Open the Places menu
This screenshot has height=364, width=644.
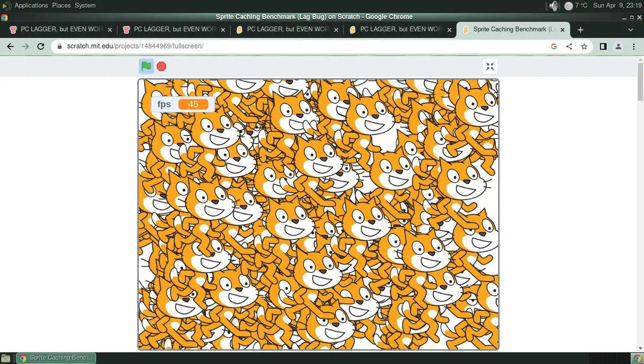tap(61, 6)
